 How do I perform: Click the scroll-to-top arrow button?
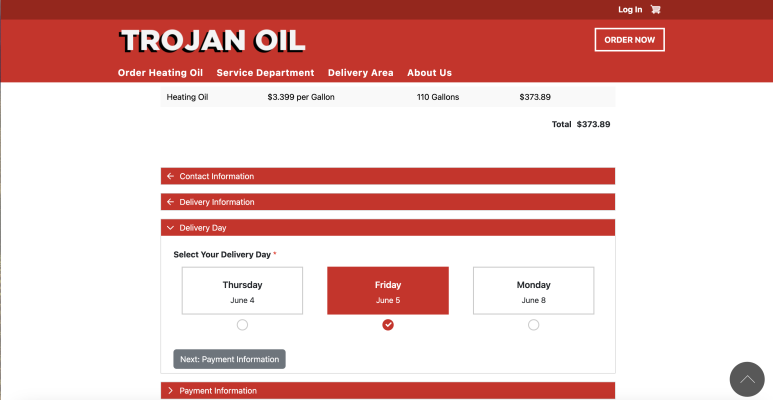747,379
